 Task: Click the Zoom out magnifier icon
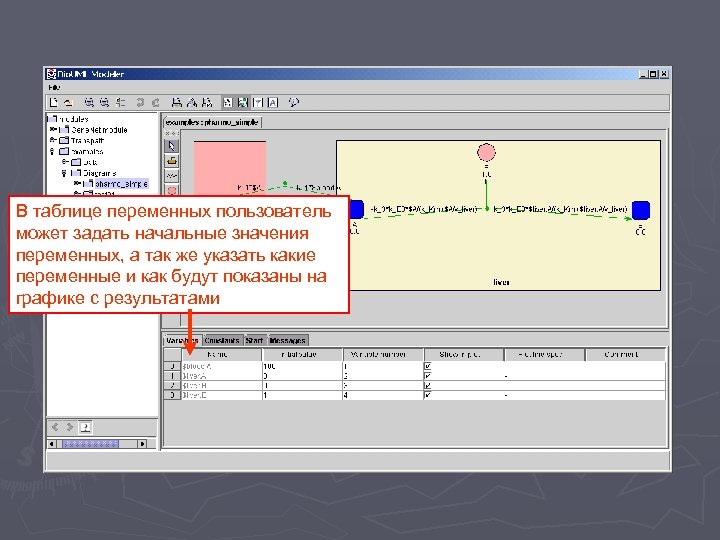coord(105,102)
